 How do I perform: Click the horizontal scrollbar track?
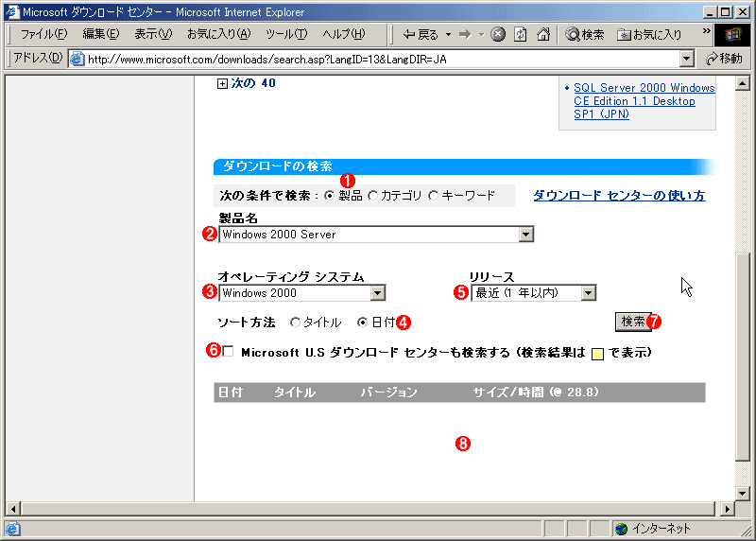368,509
